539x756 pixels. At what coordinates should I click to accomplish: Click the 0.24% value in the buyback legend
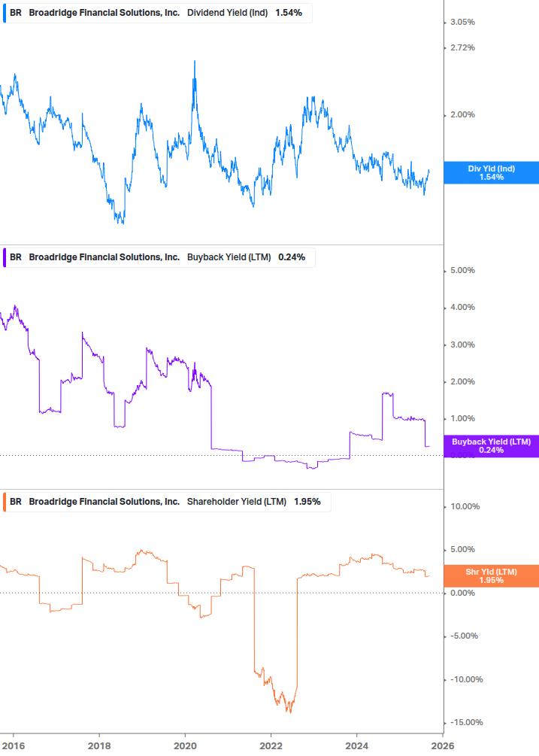[292, 257]
